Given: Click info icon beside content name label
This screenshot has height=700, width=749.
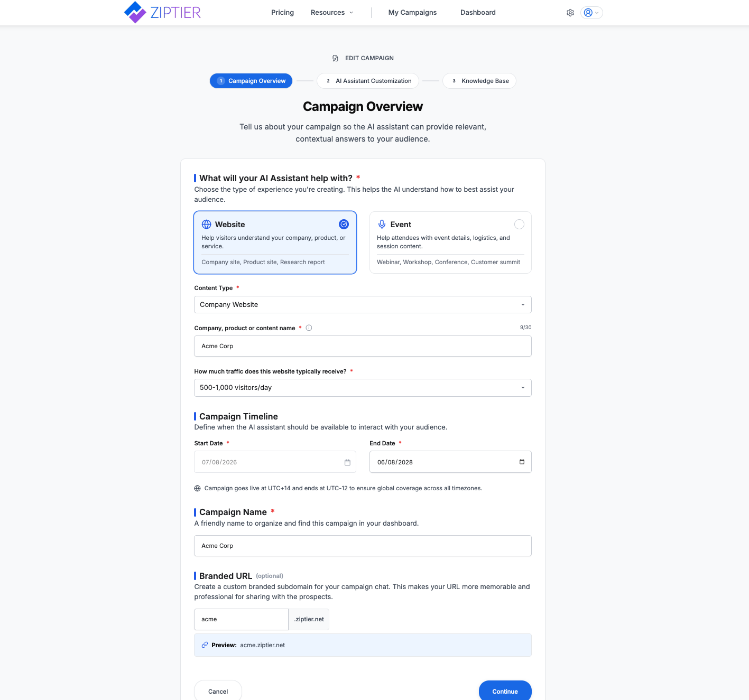Looking at the screenshot, I should pos(309,328).
